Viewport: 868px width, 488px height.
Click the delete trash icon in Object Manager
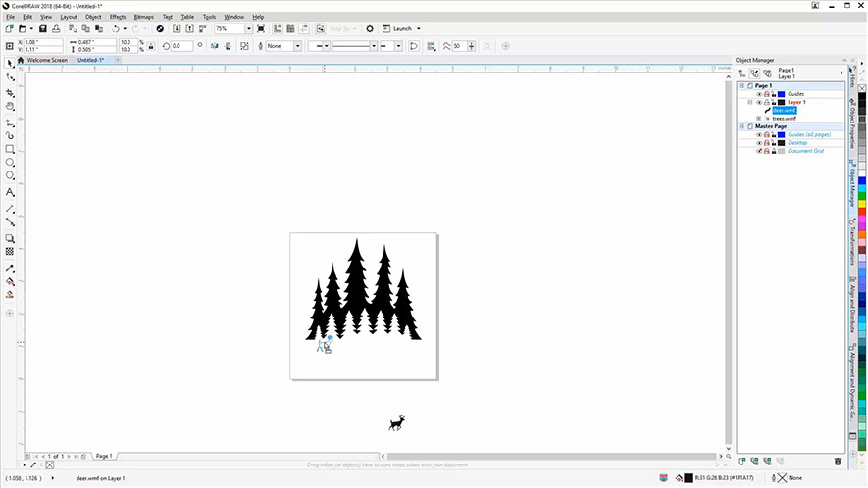(x=837, y=461)
